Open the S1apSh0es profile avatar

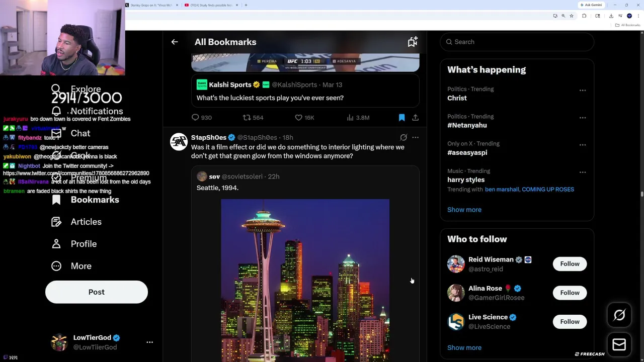click(179, 142)
